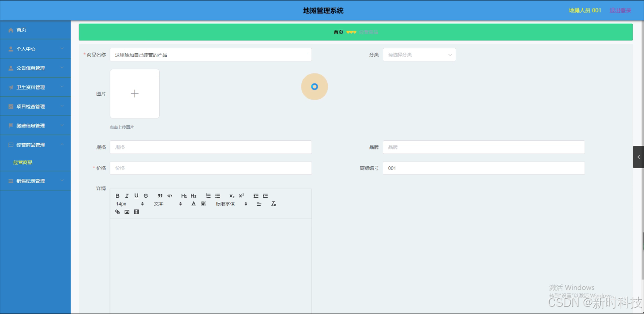Focus the 价格 input field

(211, 168)
